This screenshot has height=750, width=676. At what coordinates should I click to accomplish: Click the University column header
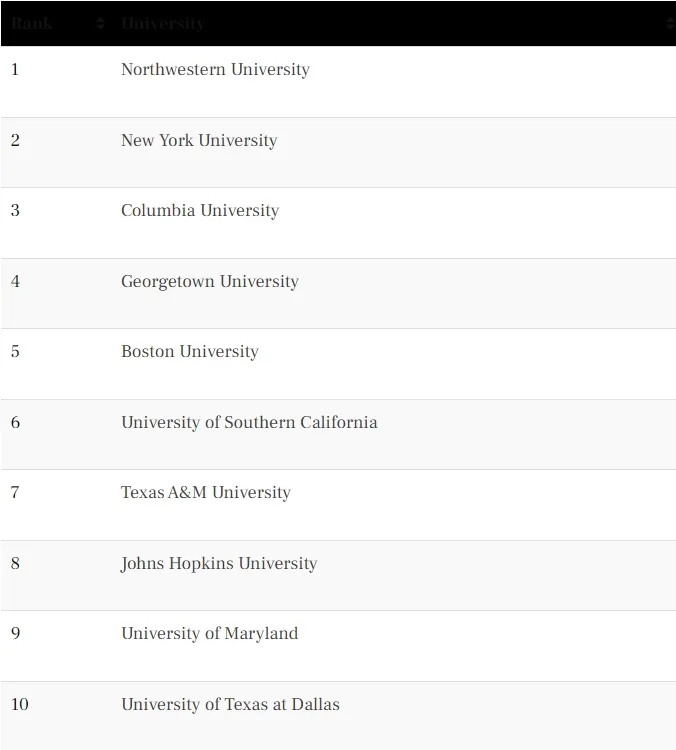pos(163,23)
